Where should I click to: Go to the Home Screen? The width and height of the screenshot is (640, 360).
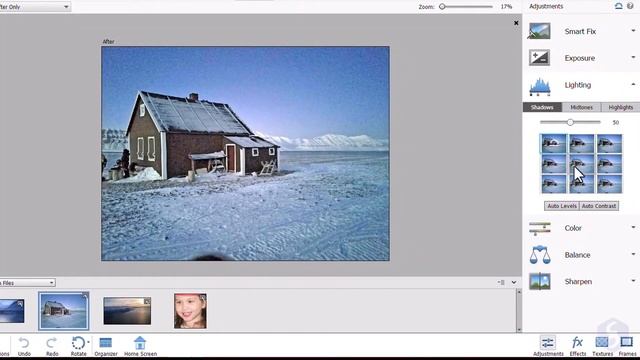pyautogui.click(x=140, y=346)
